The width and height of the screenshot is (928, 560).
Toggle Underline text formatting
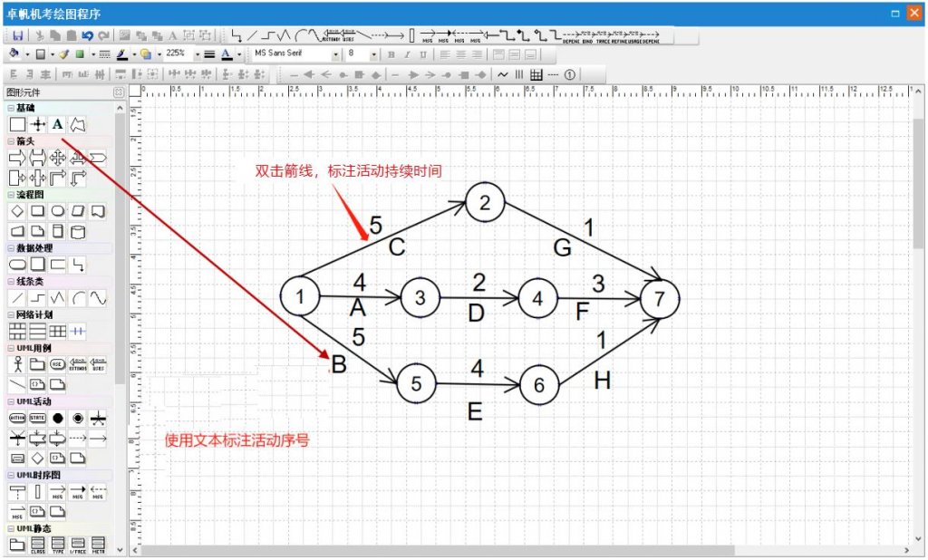[422, 54]
